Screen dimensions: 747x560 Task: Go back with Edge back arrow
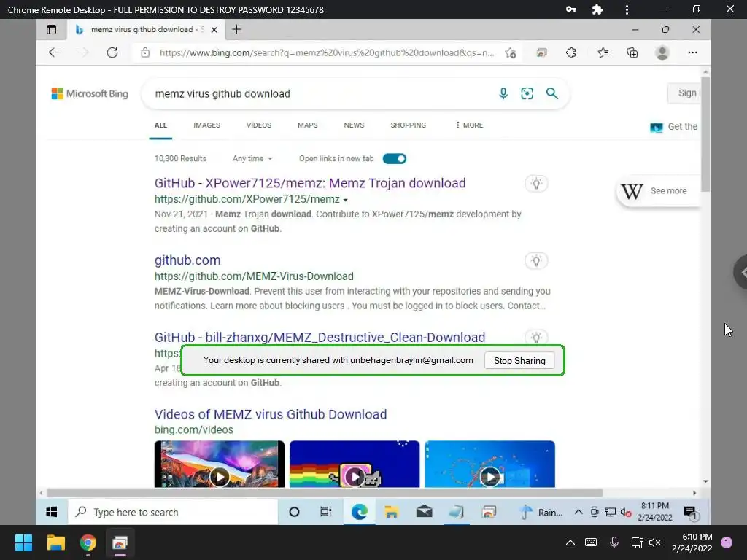[54, 52]
